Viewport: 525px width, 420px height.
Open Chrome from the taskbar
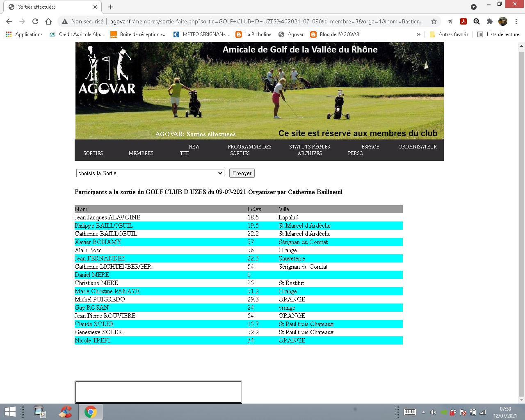91,412
